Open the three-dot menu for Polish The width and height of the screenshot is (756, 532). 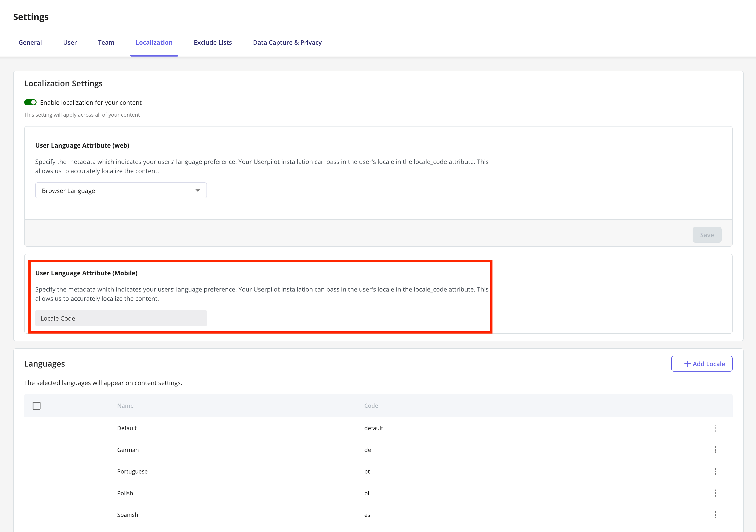[x=715, y=493]
